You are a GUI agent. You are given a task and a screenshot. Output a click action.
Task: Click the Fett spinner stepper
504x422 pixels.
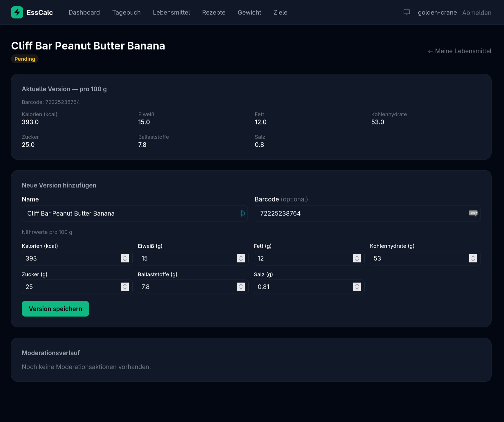357,258
